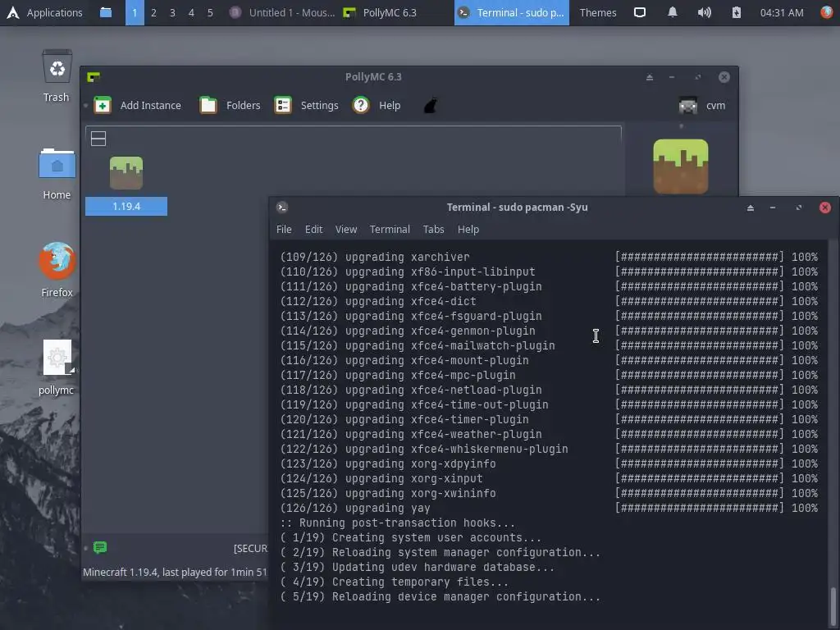Switch to workspace 5
840x630 pixels.
click(210, 12)
